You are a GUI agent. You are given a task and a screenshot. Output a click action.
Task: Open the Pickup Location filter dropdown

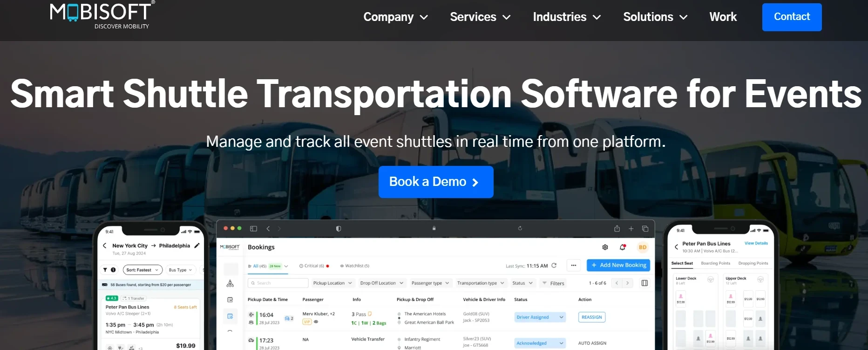332,283
